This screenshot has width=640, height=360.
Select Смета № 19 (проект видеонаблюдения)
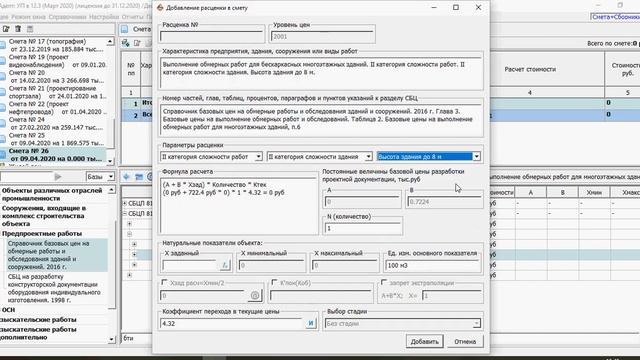point(57,61)
